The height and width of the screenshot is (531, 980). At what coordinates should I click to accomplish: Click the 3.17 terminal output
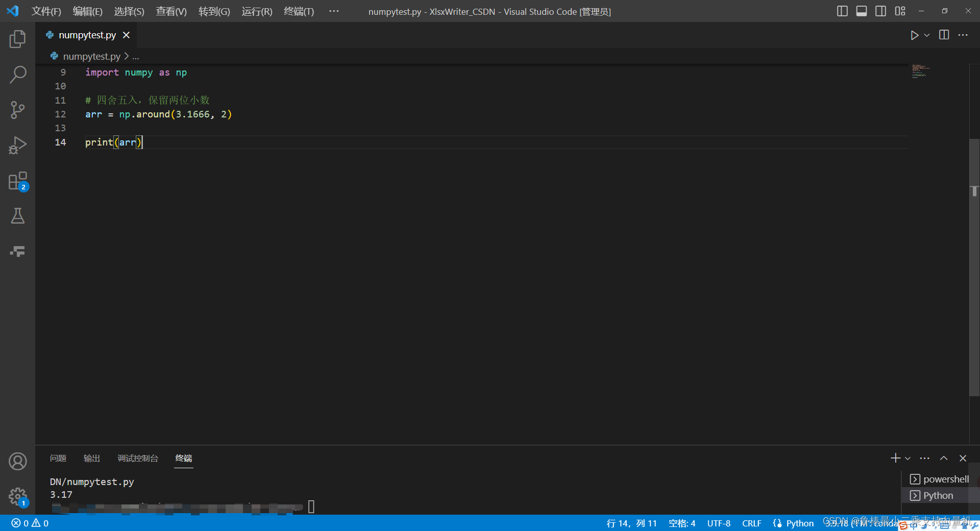[x=61, y=494]
